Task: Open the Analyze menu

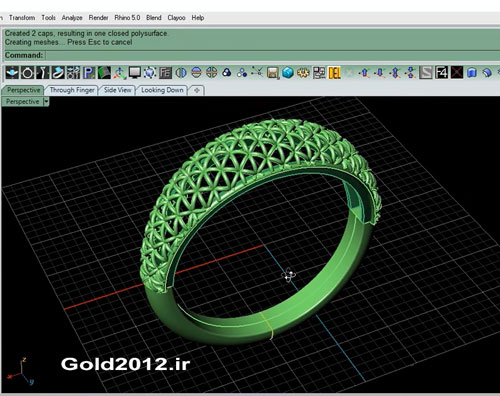Action: pyautogui.click(x=72, y=18)
